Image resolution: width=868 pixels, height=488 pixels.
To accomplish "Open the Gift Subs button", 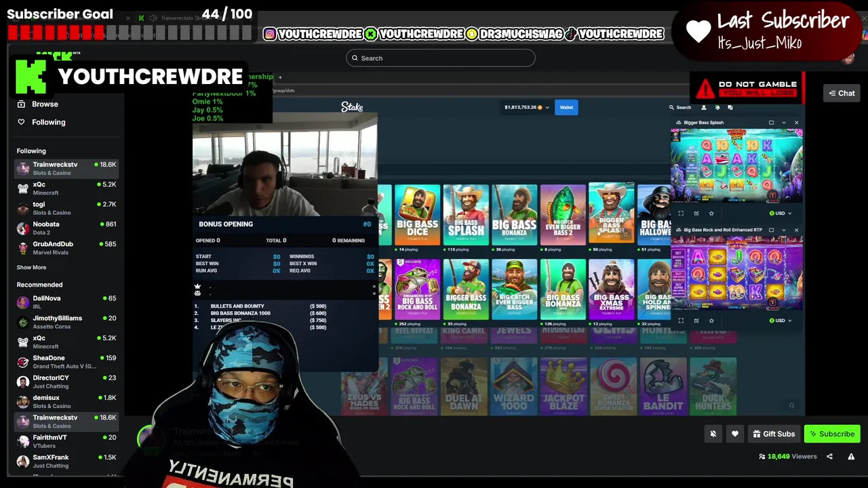I will tap(773, 434).
